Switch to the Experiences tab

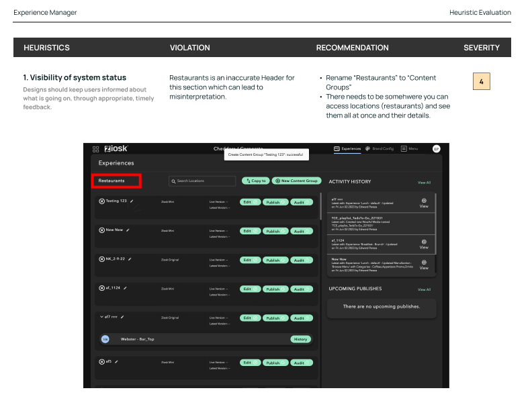coord(347,148)
